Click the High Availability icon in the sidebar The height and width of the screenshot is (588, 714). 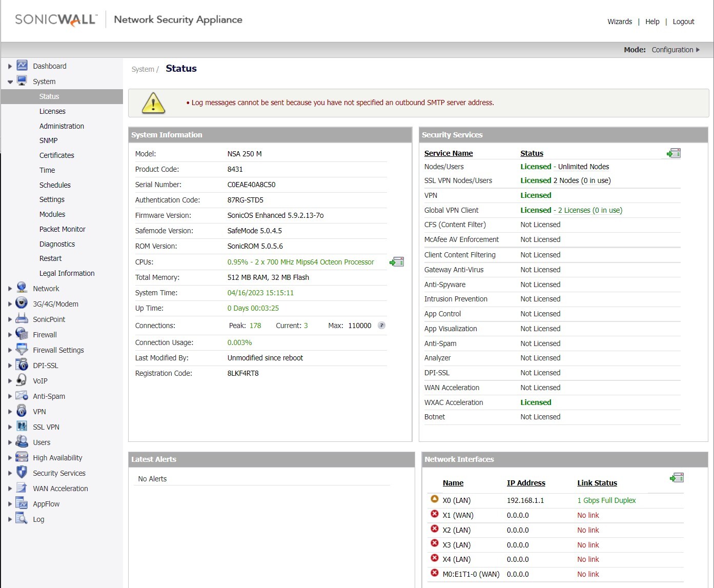22,457
